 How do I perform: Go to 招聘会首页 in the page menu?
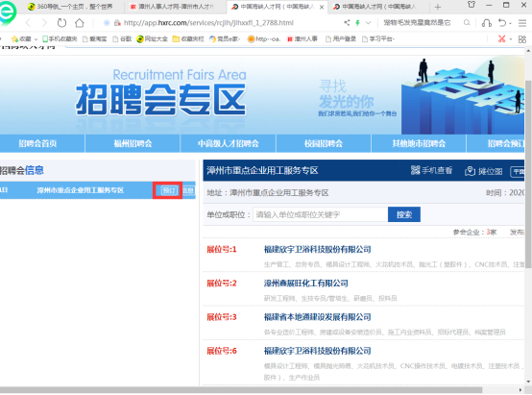click(37, 143)
